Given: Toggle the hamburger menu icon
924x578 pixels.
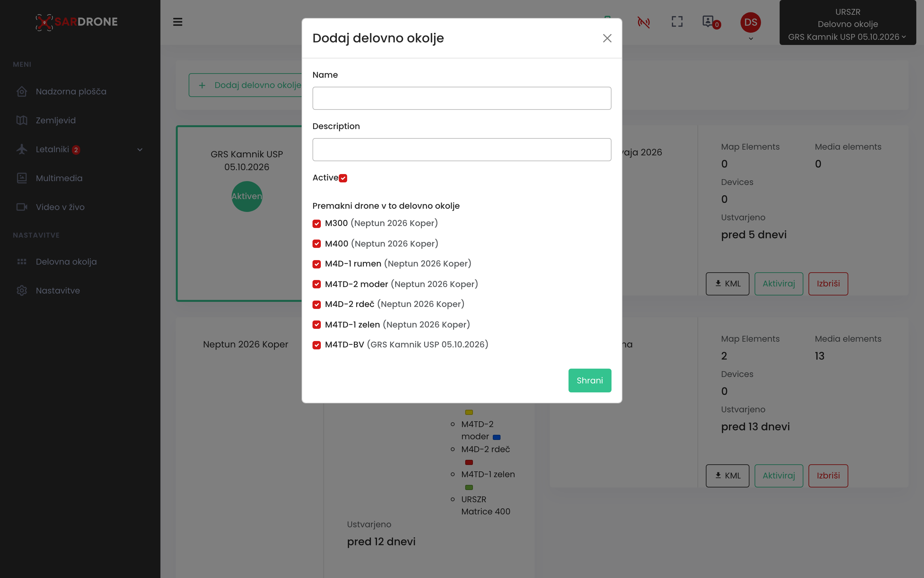Looking at the screenshot, I should click(x=177, y=22).
